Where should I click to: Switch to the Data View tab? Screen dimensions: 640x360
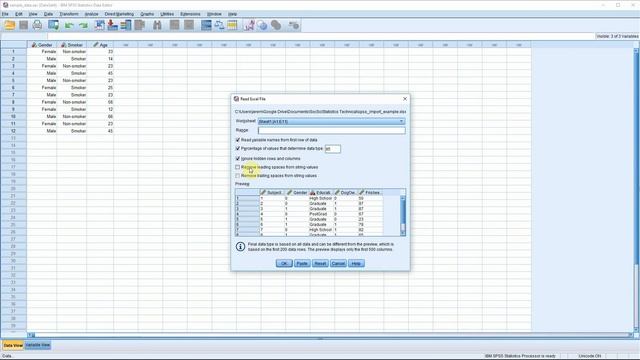13,345
